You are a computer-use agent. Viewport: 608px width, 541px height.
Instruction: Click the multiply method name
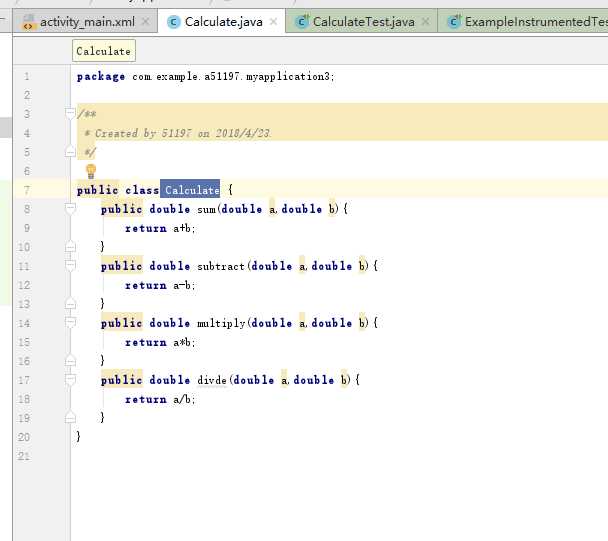coord(221,323)
